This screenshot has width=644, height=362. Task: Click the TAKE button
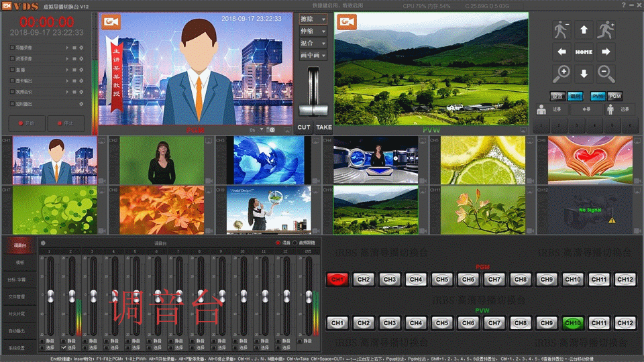coord(324,127)
